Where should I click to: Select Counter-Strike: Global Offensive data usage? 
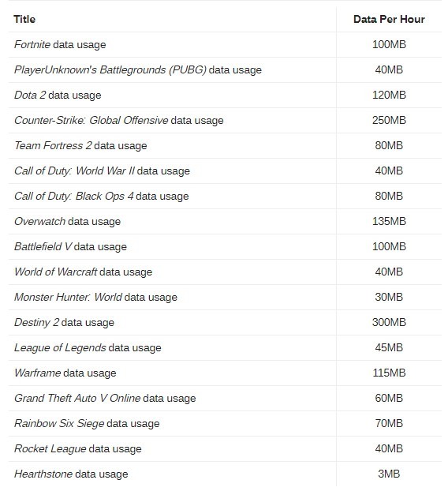point(119,120)
